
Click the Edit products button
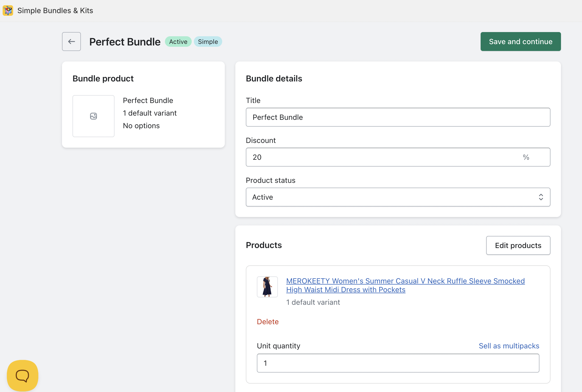click(518, 245)
